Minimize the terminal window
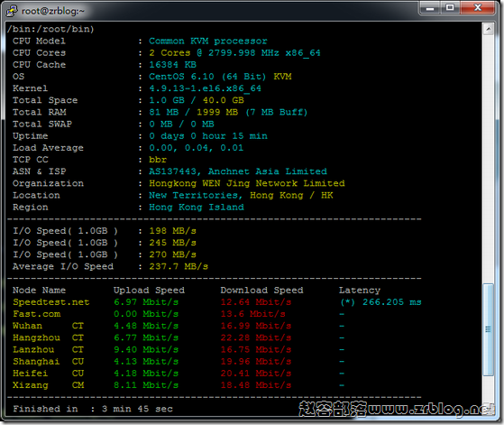504x425 pixels. point(430,8)
